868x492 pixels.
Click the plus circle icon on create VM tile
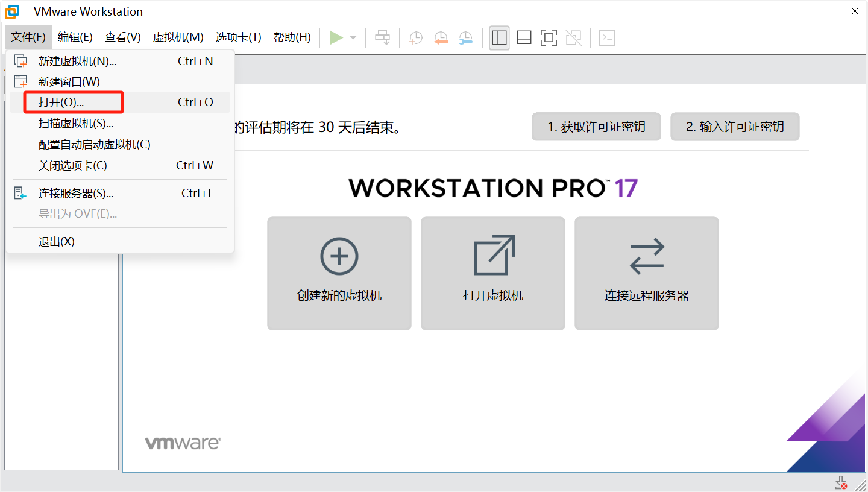(339, 256)
